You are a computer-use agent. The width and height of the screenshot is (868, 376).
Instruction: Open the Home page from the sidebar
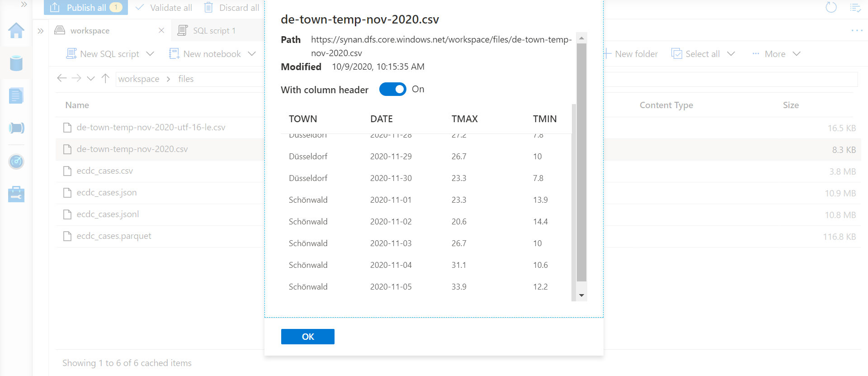click(x=16, y=31)
